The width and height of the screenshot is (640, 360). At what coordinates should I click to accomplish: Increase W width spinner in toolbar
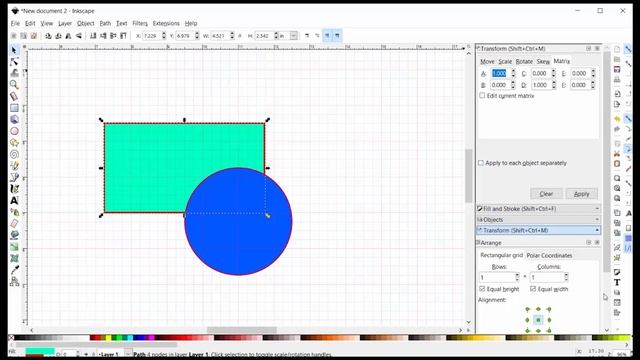point(232,34)
